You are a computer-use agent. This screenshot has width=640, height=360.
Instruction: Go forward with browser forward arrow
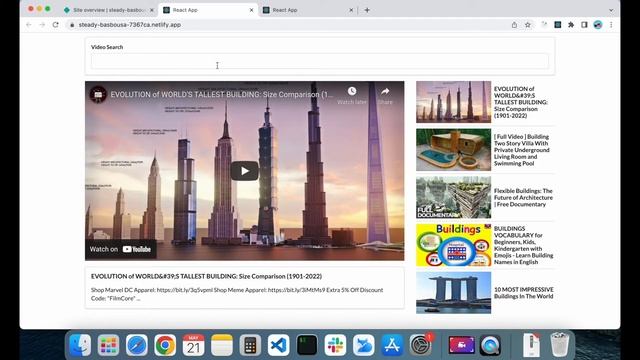pyautogui.click(x=42, y=25)
